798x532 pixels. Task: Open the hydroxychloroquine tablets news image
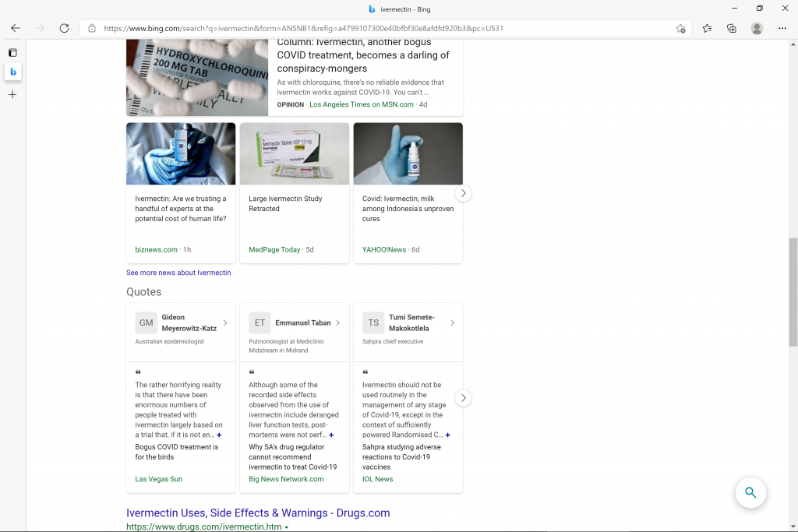[197, 77]
